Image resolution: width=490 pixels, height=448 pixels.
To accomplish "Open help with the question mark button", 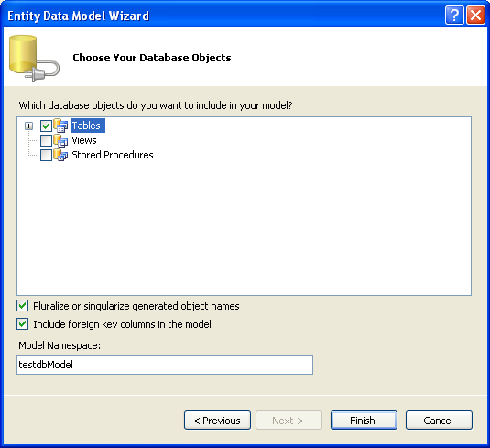I will click(454, 15).
